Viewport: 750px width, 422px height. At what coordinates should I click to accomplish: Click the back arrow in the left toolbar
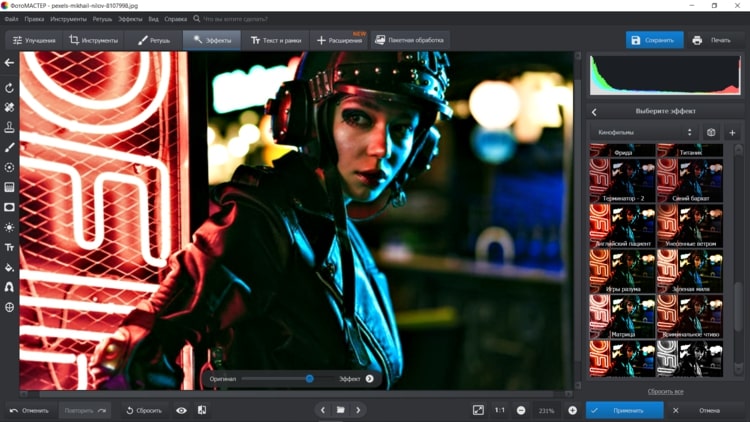click(9, 62)
